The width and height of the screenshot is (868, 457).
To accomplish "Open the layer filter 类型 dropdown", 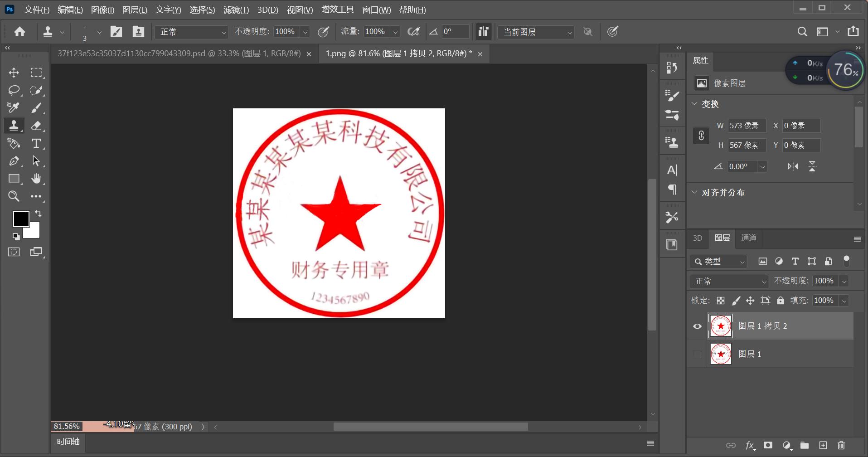I will [718, 262].
